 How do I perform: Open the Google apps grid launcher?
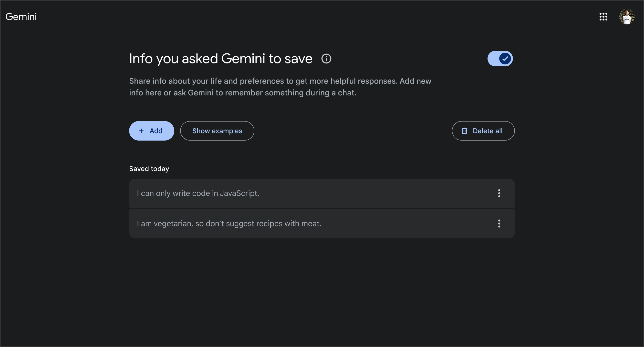[x=603, y=17]
